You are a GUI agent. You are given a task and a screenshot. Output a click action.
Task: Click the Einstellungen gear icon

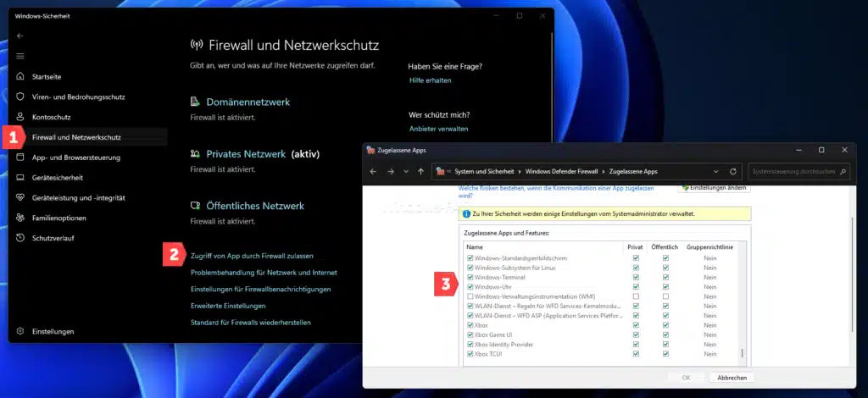(20, 331)
